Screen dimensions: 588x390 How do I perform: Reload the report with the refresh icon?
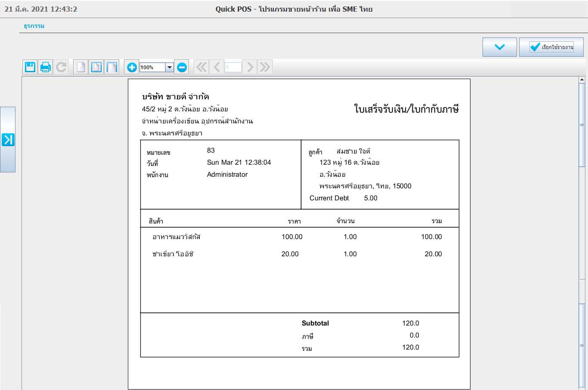(x=61, y=67)
